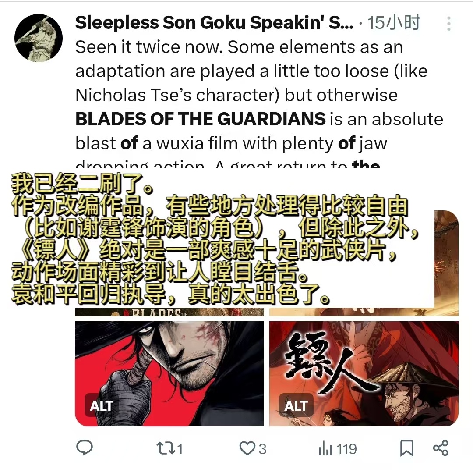This screenshot has height=476, width=473.
Task: Open the top-right partially hidden poster image
Action: 446,263
